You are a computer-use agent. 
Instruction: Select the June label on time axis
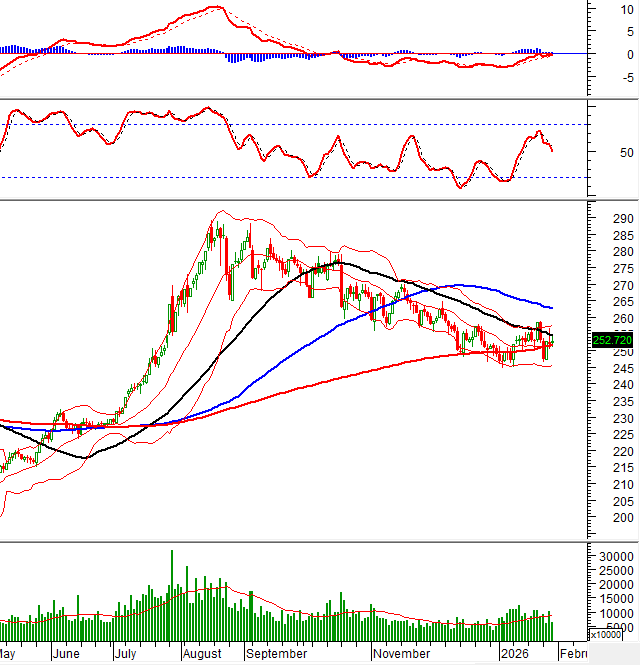(65, 653)
